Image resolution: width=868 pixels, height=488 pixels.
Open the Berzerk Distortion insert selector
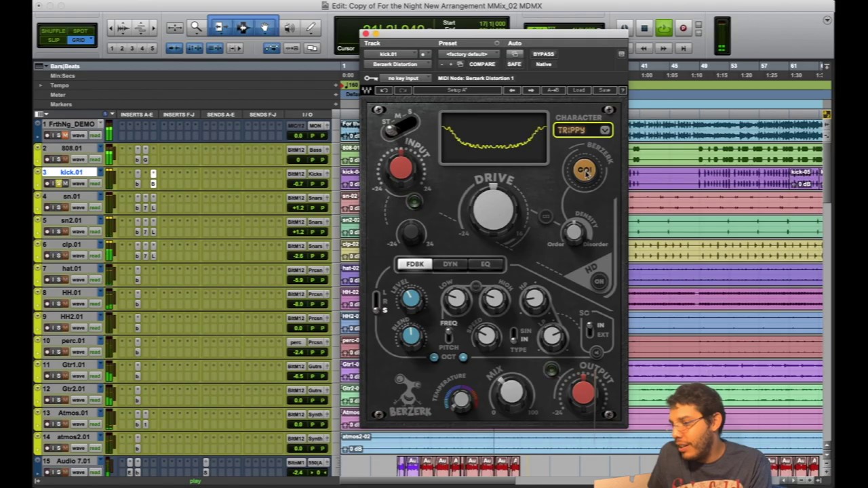[396, 64]
